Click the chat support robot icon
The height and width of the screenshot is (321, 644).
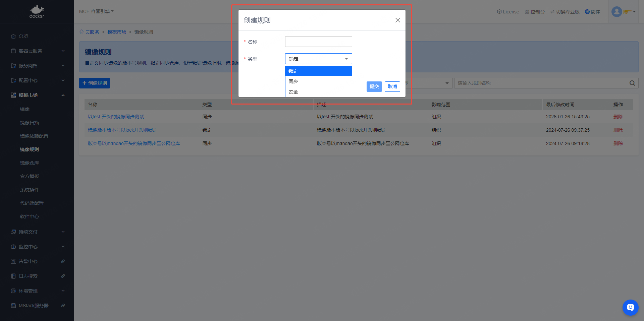coord(630,307)
